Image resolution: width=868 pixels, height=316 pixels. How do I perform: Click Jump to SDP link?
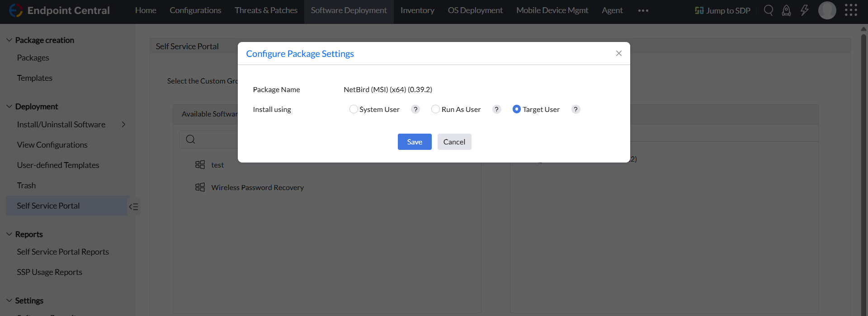coord(722,10)
